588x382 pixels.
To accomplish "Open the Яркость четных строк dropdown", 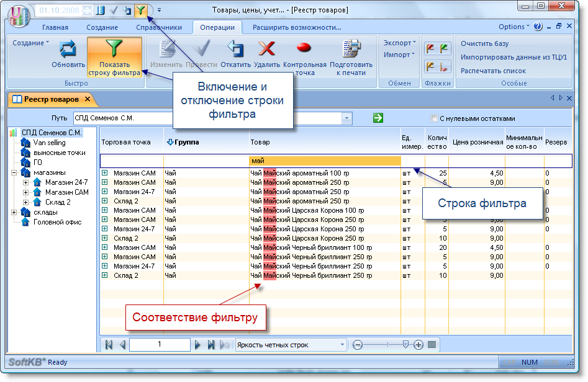I will point(342,345).
